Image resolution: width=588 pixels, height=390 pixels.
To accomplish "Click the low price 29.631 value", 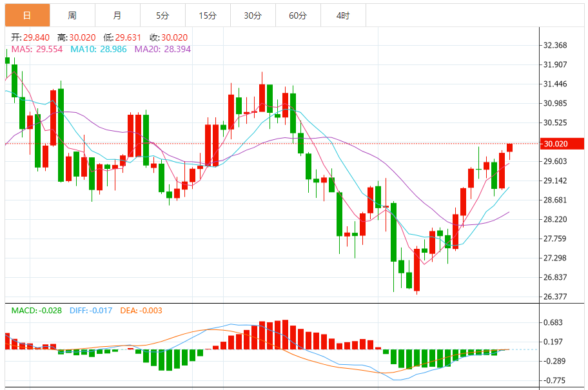I will tap(128, 37).
